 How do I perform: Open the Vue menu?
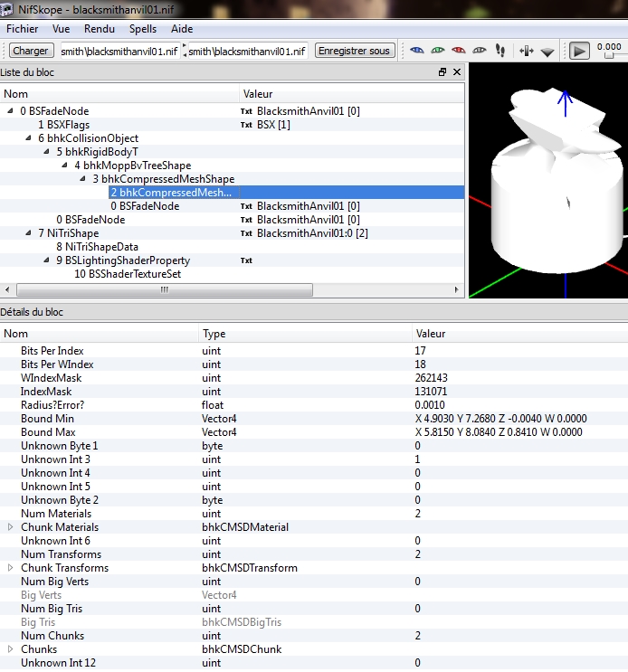click(61, 29)
